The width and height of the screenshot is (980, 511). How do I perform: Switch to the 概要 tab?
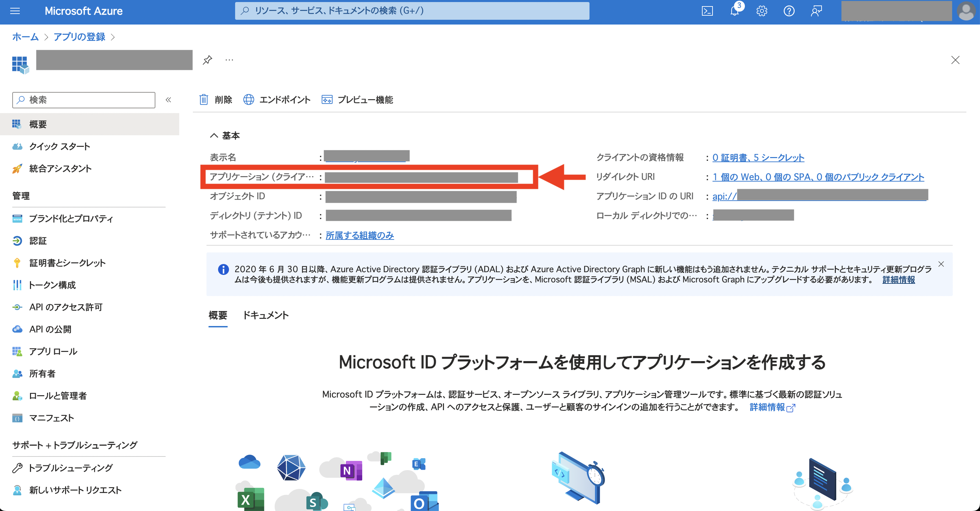tap(218, 315)
